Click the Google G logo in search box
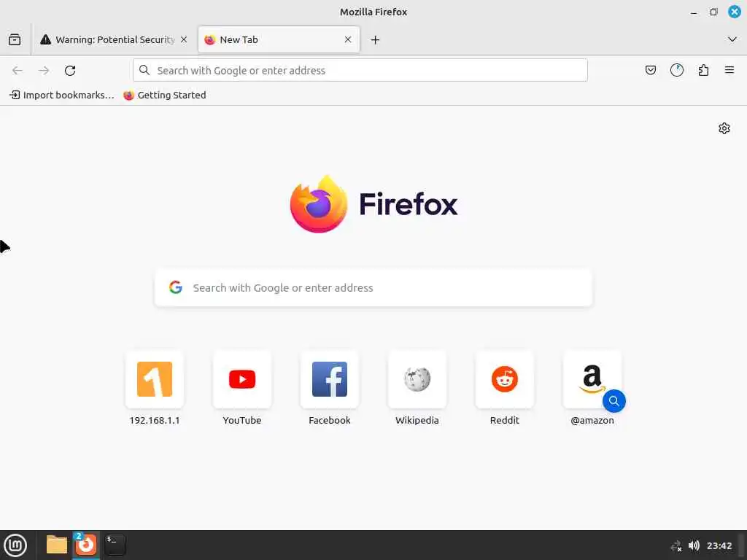The image size is (747, 560). coord(176,287)
